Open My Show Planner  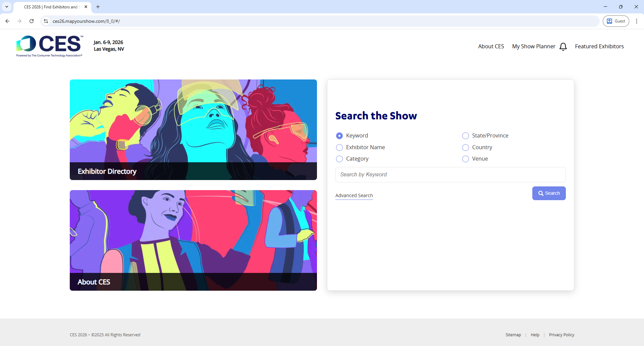point(533,46)
